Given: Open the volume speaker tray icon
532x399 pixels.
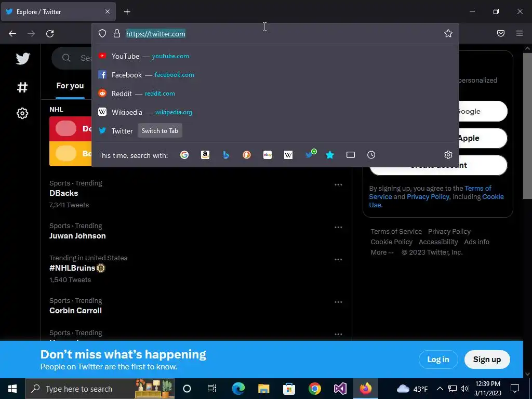Looking at the screenshot, I should pos(465,389).
